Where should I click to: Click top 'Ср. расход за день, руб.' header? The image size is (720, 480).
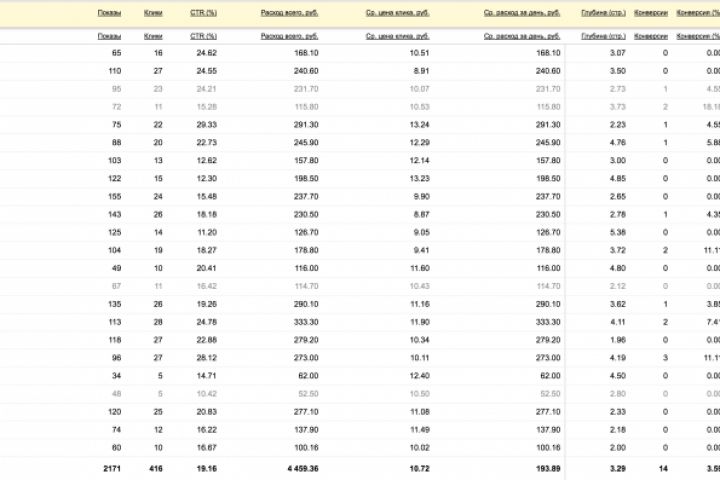521,13
